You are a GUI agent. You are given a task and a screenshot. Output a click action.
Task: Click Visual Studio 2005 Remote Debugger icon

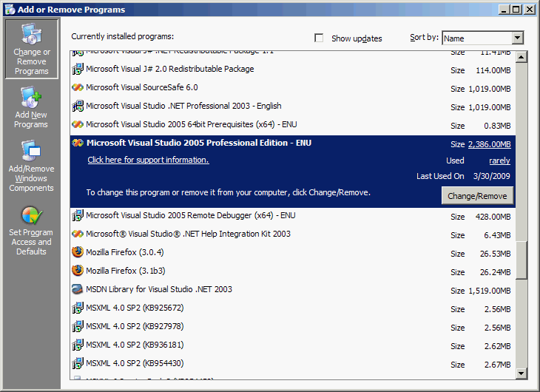click(78, 215)
